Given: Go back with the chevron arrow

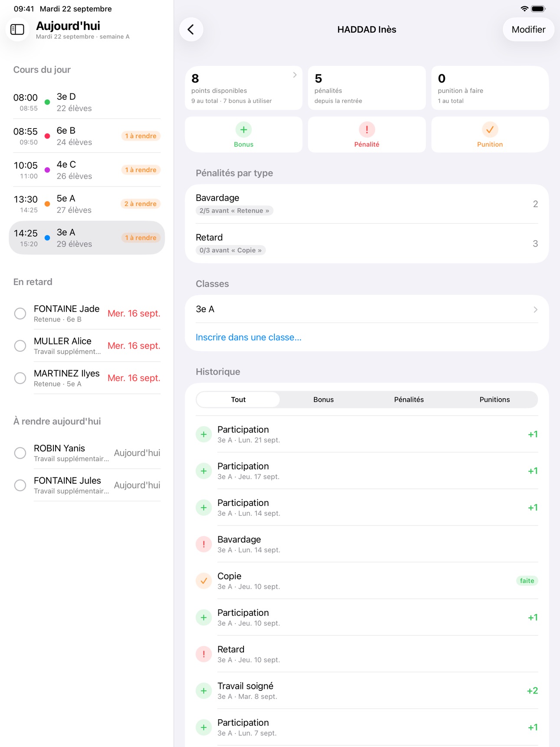Looking at the screenshot, I should tap(191, 30).
